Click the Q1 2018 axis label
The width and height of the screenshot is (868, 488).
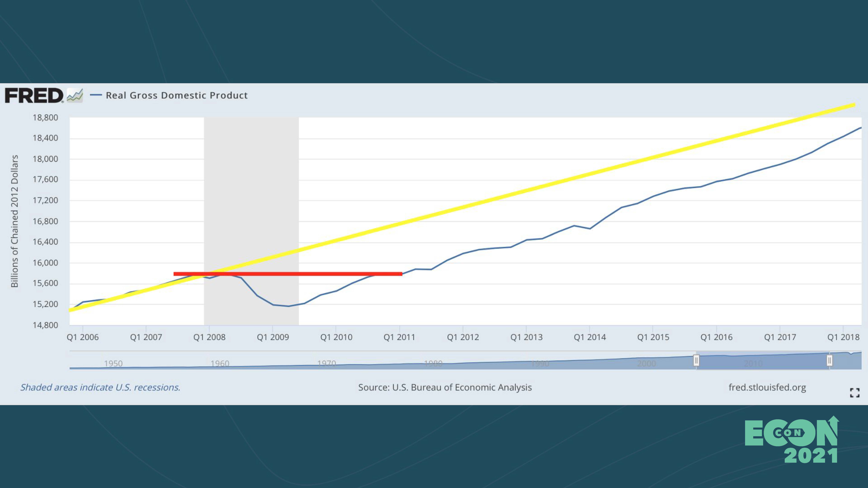[x=843, y=337]
